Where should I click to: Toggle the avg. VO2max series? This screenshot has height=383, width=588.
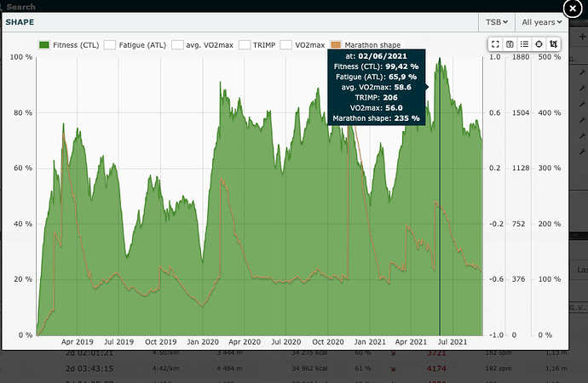[203, 45]
